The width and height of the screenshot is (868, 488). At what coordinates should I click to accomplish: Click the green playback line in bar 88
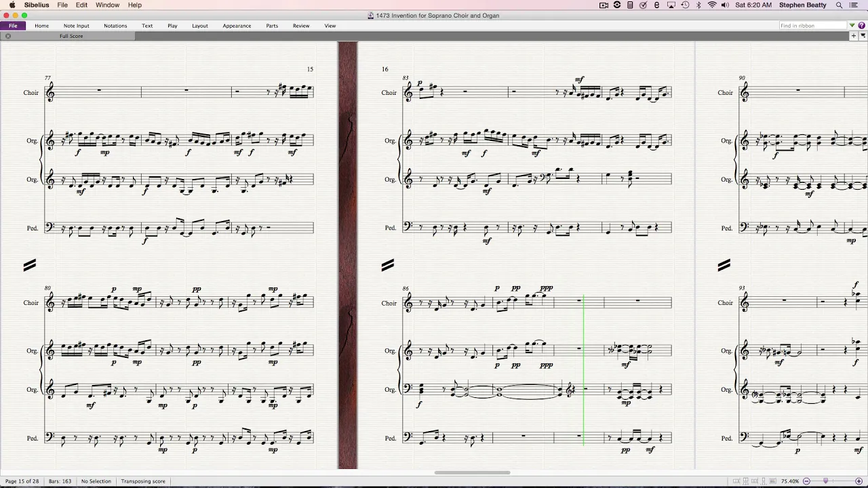click(583, 371)
